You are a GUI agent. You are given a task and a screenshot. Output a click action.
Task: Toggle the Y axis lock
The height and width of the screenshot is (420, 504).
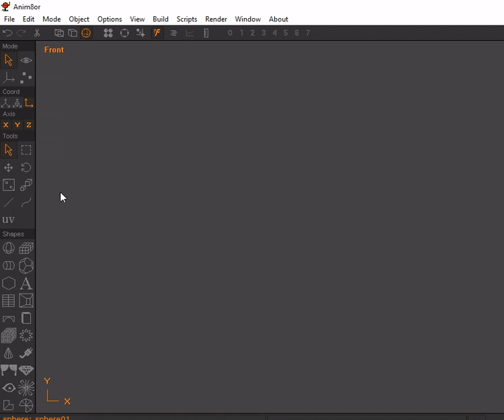coord(17,125)
